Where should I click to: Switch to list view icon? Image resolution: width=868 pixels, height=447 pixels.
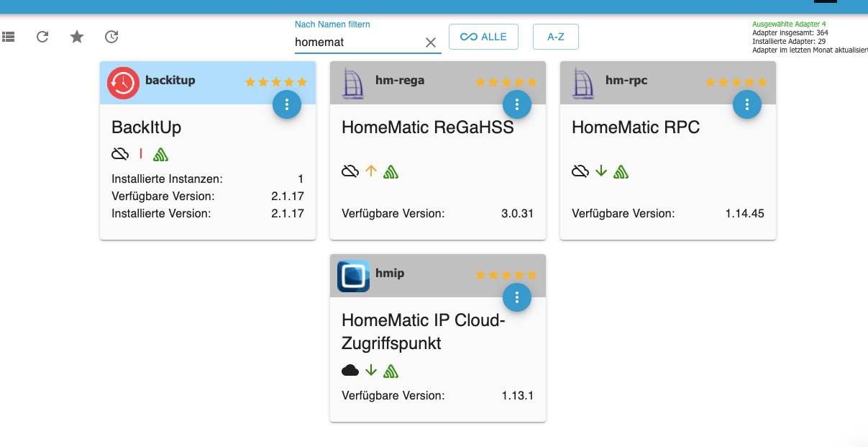point(8,36)
